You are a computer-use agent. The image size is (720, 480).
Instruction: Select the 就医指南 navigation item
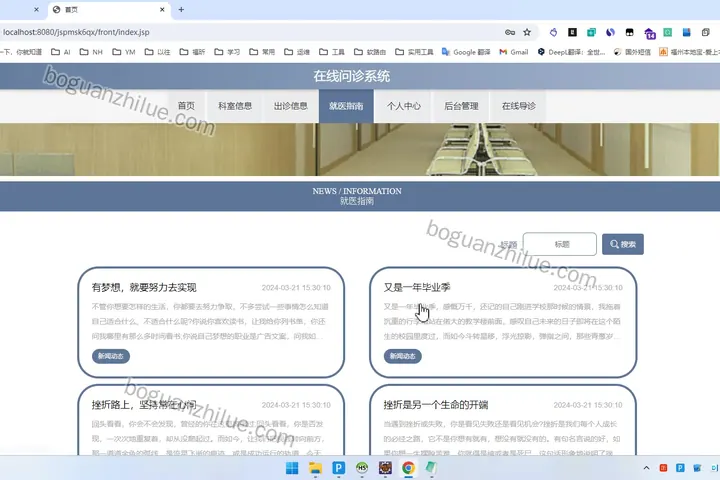coord(346,106)
